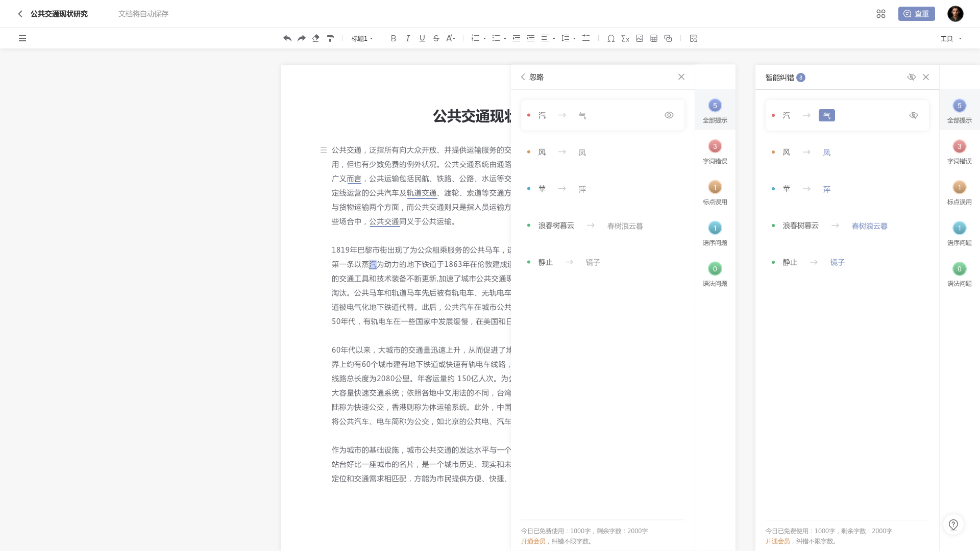Apply 春树浪云暮 suggestion in 智能纠错 panel
The height and width of the screenshot is (551, 980).
click(870, 226)
